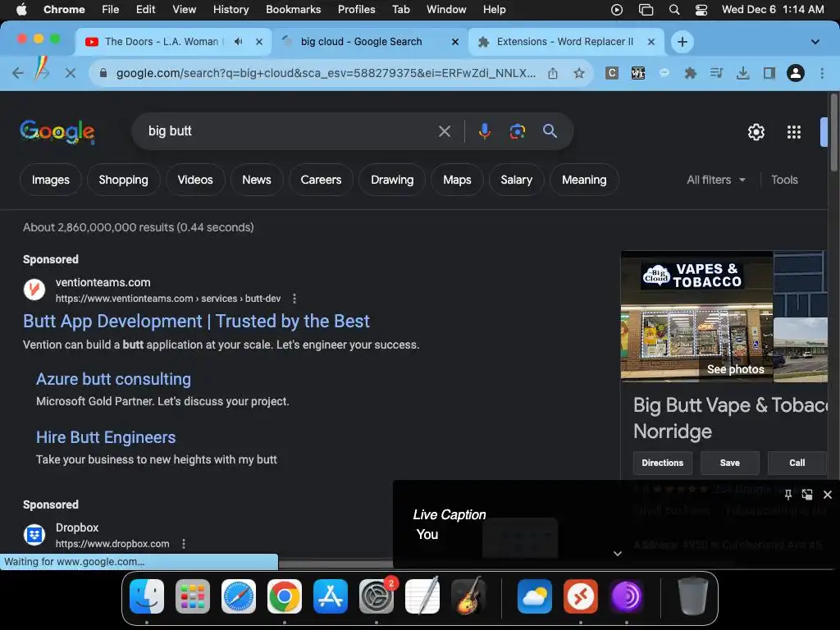
Task: Click the Google logo
Action: (x=57, y=132)
